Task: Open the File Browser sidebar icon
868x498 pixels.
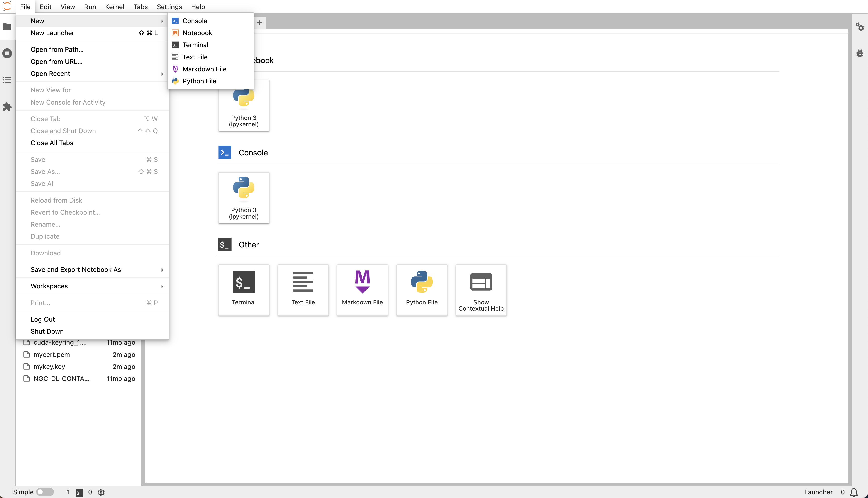Action: click(x=7, y=27)
